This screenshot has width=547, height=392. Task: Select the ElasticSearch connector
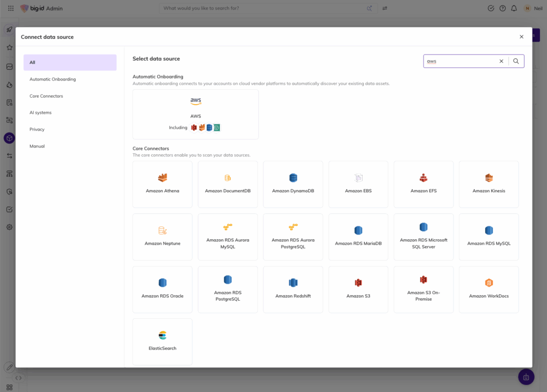tap(162, 342)
